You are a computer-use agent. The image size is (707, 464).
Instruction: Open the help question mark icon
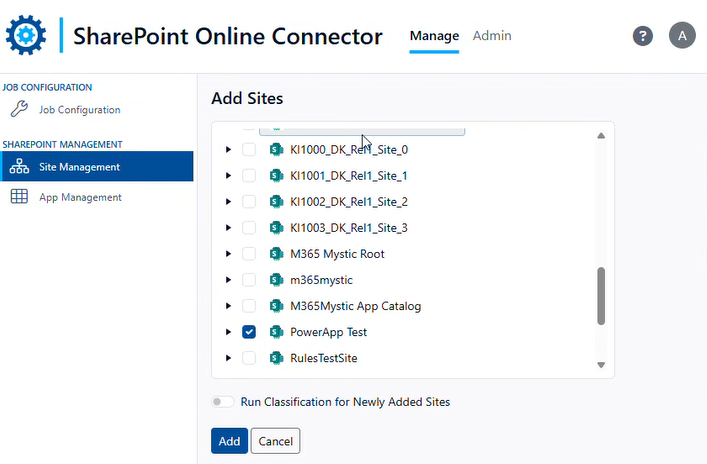643,36
